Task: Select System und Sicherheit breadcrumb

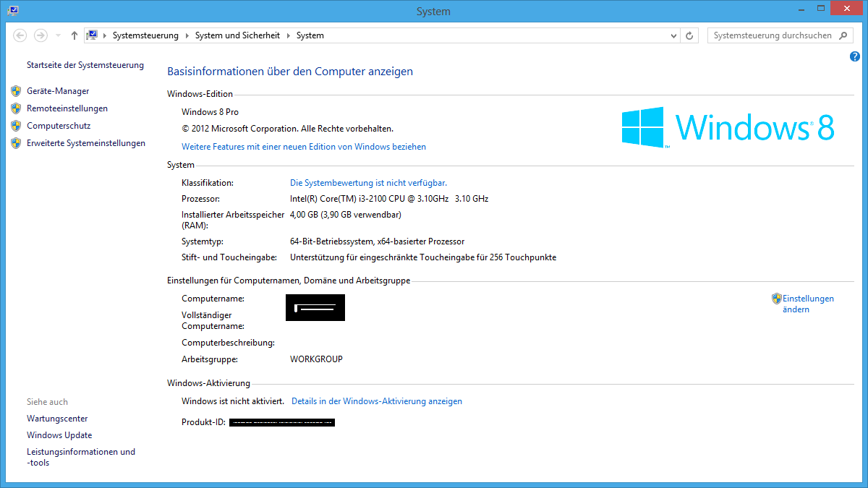Action: click(x=237, y=35)
